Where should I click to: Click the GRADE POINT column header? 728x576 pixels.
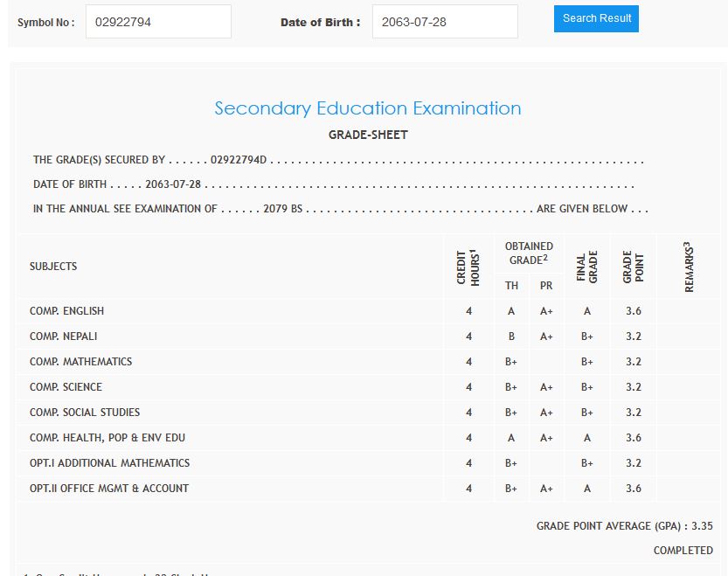point(634,267)
